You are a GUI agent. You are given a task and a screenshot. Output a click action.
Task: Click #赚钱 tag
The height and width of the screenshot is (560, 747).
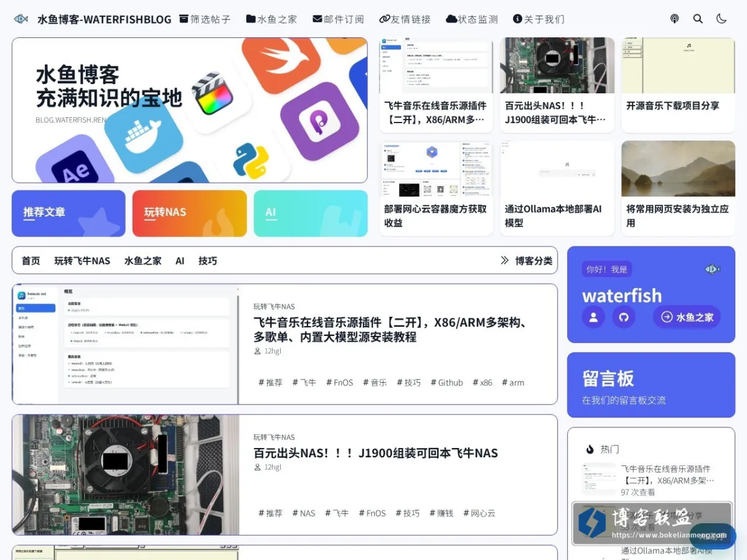441,513
